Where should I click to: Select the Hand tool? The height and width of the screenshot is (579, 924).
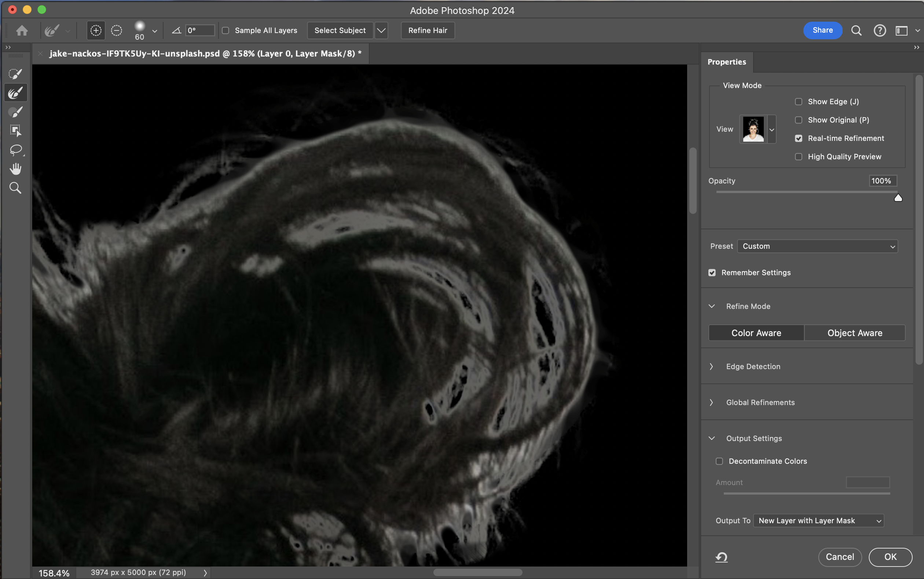[x=15, y=169]
